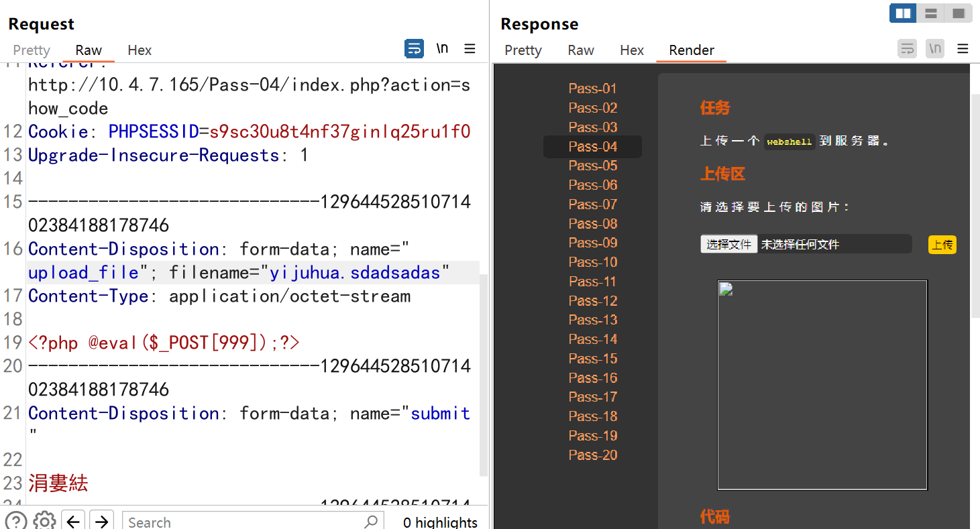Switch Response view to Hex tab
Viewport: 980px width, 529px height.
[x=632, y=50]
